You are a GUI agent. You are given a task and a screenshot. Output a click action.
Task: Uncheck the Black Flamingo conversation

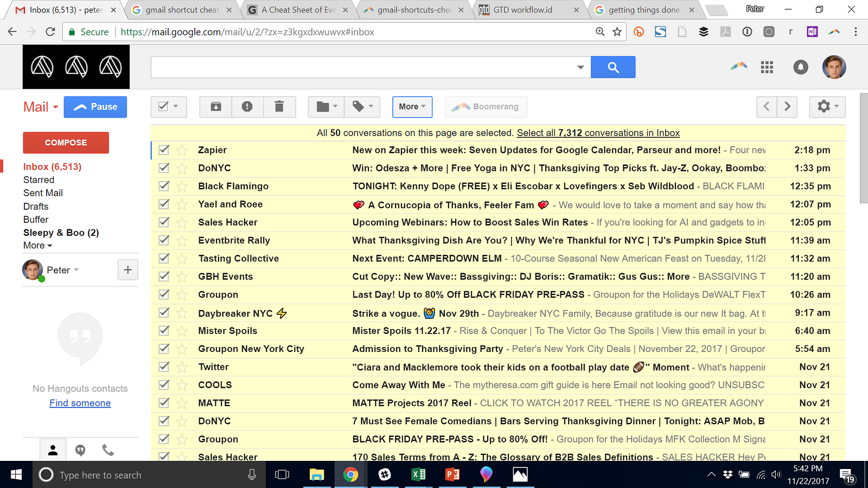point(164,186)
